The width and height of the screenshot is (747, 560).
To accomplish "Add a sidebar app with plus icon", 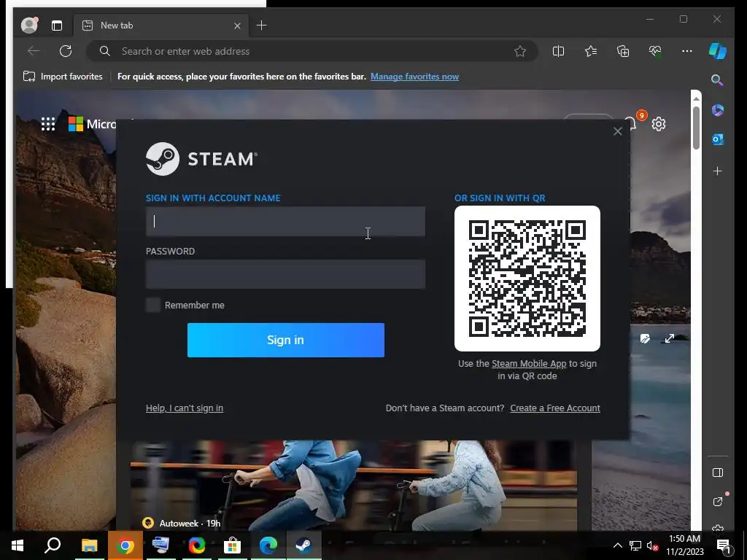I will (x=718, y=171).
